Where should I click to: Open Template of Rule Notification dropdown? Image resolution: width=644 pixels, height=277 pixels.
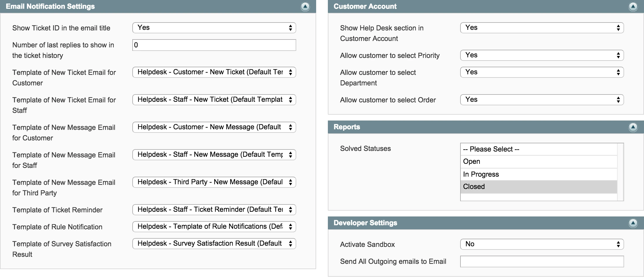[x=214, y=227]
